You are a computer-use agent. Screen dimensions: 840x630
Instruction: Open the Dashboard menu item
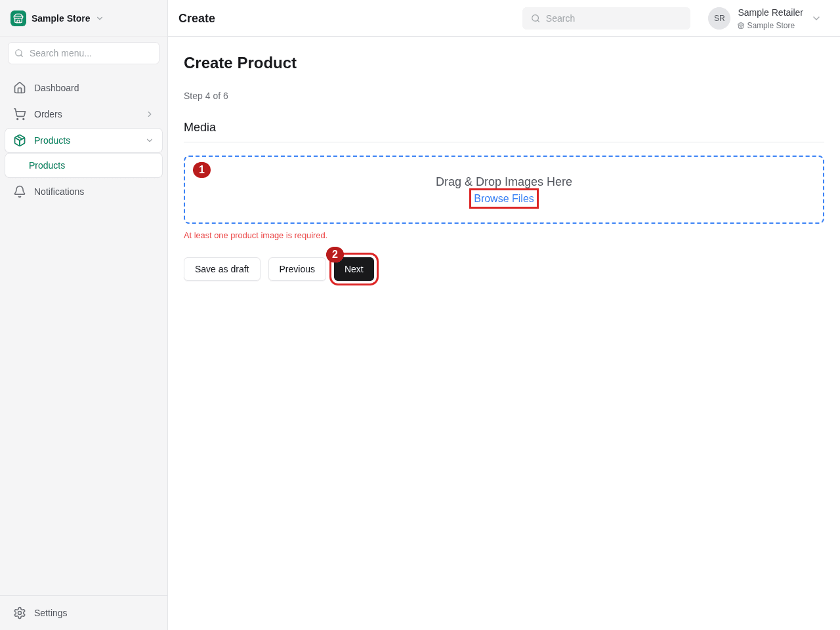84,88
